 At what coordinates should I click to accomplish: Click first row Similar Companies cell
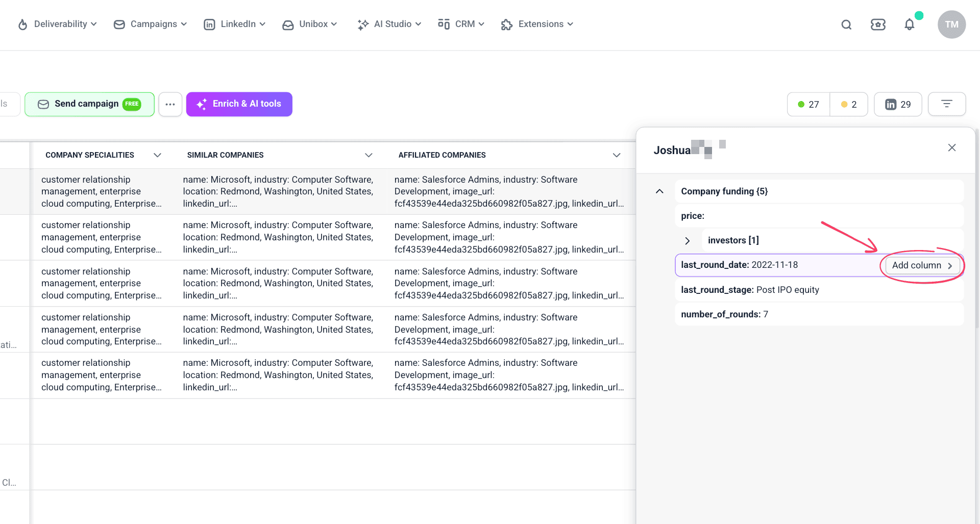[278, 191]
